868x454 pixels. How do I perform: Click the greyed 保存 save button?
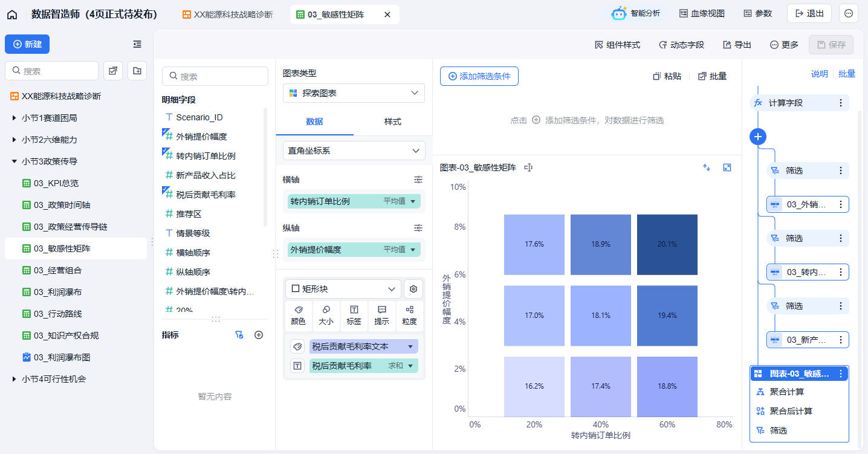[x=831, y=45]
